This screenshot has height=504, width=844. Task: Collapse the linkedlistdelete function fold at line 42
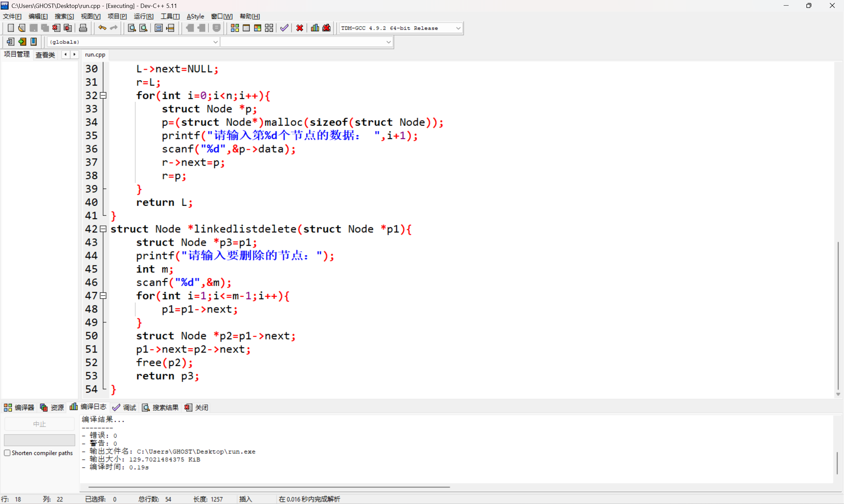pos(104,229)
